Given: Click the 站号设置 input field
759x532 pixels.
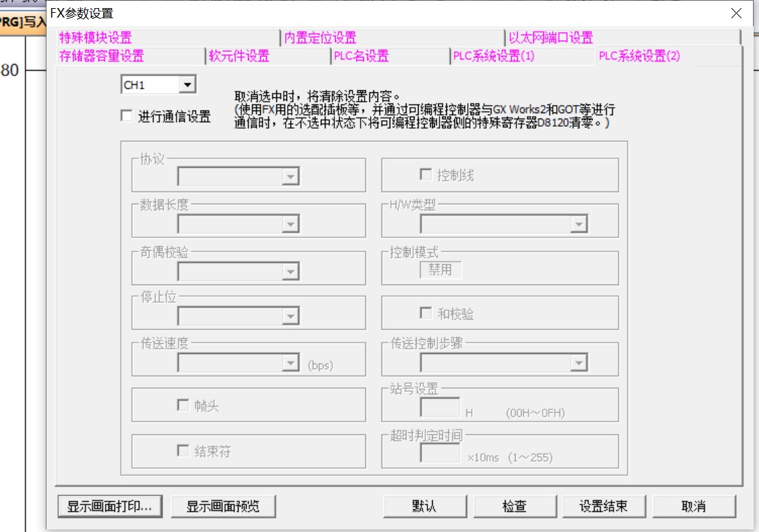Looking at the screenshot, I should (440, 407).
